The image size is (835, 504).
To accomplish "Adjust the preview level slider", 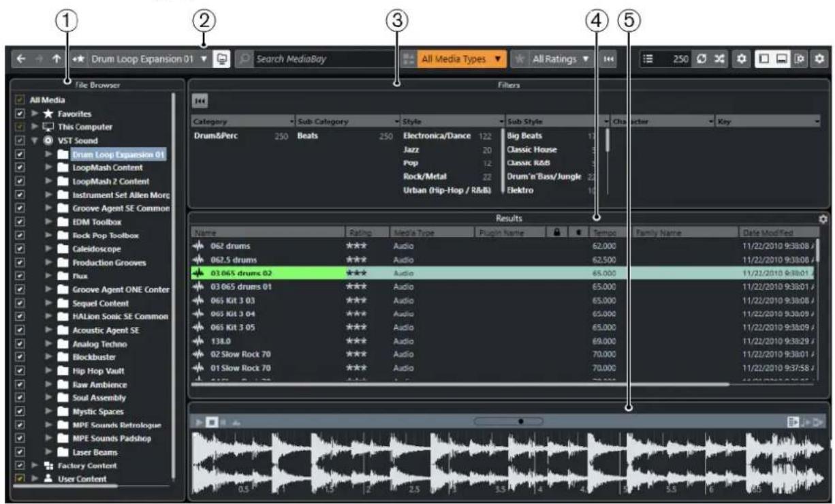I will 509,422.
